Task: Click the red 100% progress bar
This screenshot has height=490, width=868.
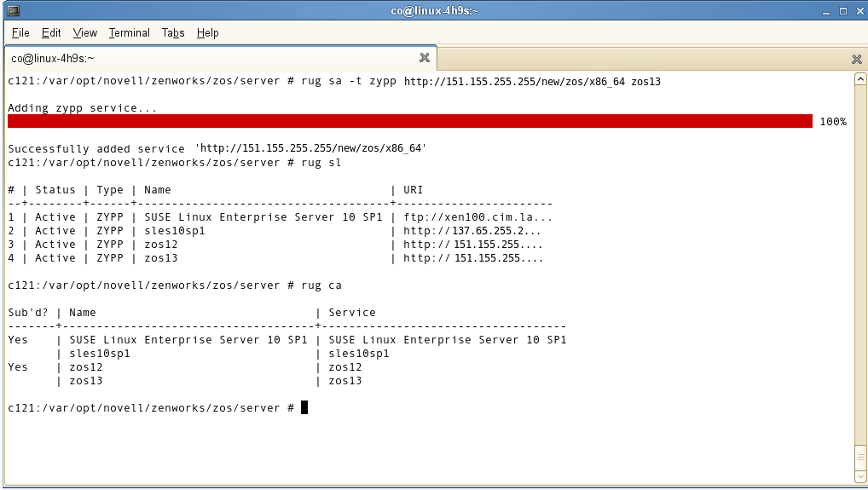Action: [409, 121]
